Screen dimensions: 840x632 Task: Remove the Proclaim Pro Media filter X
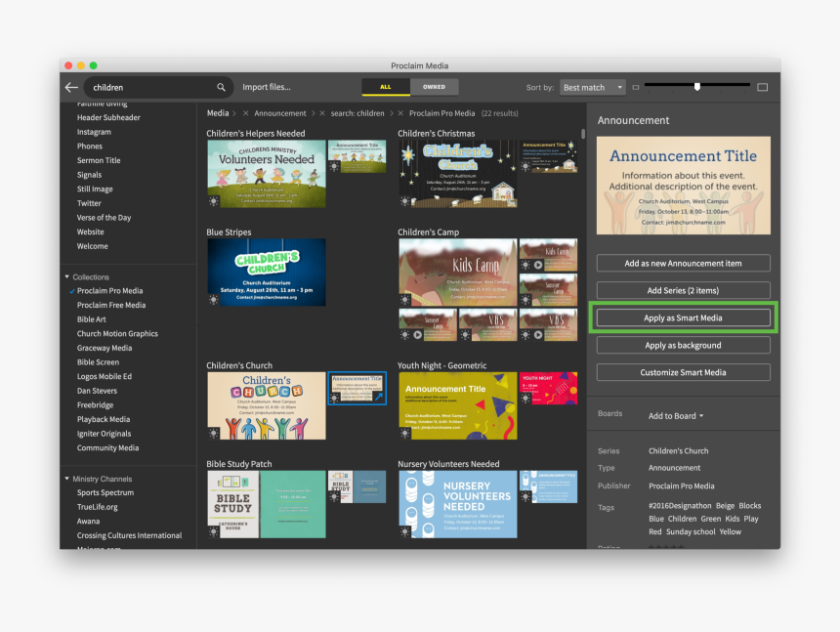(x=400, y=113)
